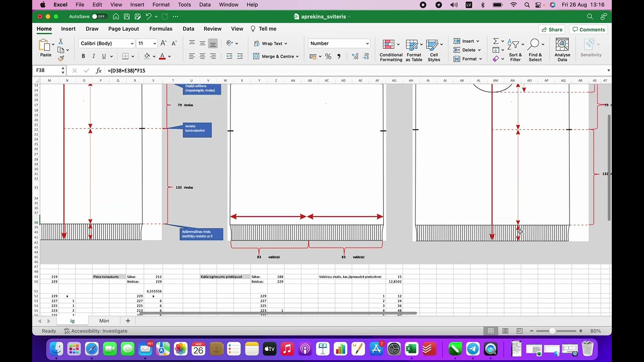Toggle Underline formatting

[x=104, y=56]
